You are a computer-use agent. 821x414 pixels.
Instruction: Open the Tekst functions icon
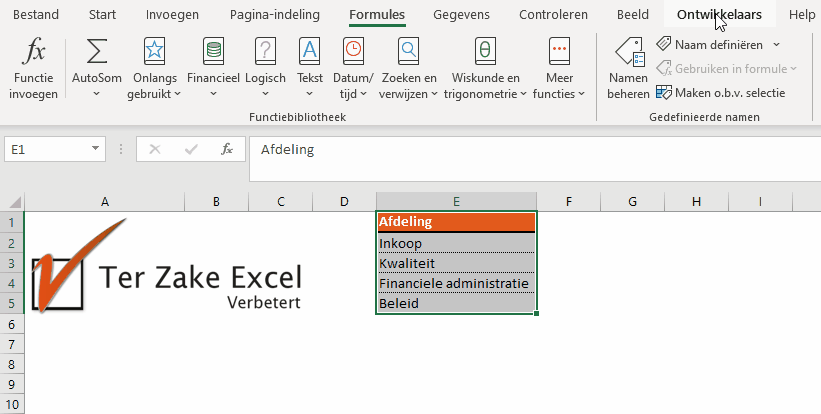click(x=310, y=52)
